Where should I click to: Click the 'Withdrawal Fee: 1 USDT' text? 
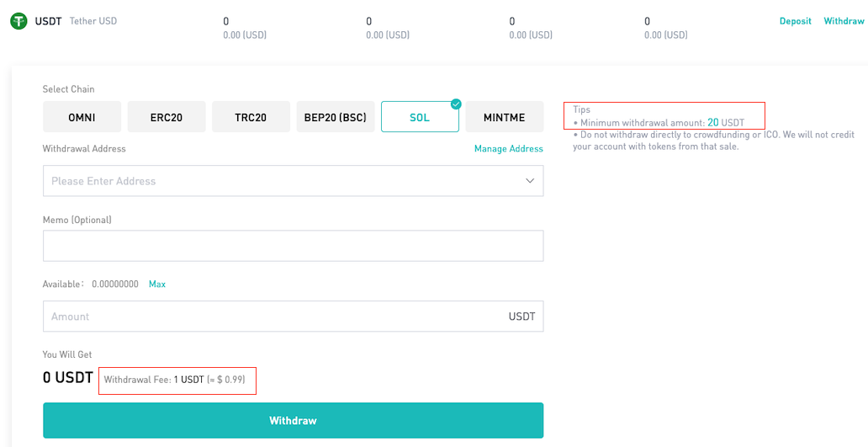click(154, 380)
